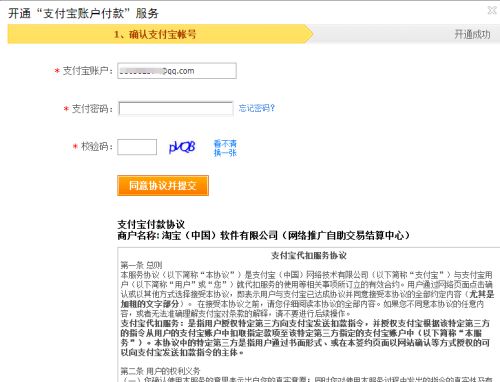The height and width of the screenshot is (382, 500).
Task: Click the 校验码 field label
Action: [97, 146]
